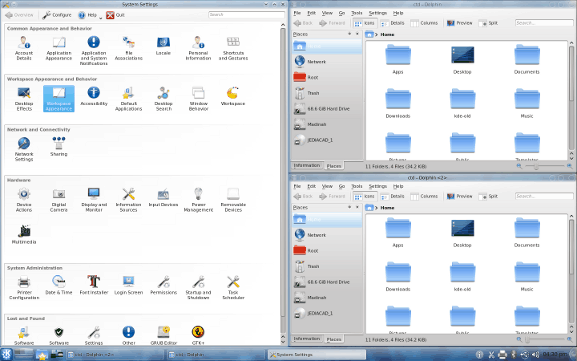
Task: Expand breadcrumb arrow before Home in top Dolphin
Action: click(376, 35)
